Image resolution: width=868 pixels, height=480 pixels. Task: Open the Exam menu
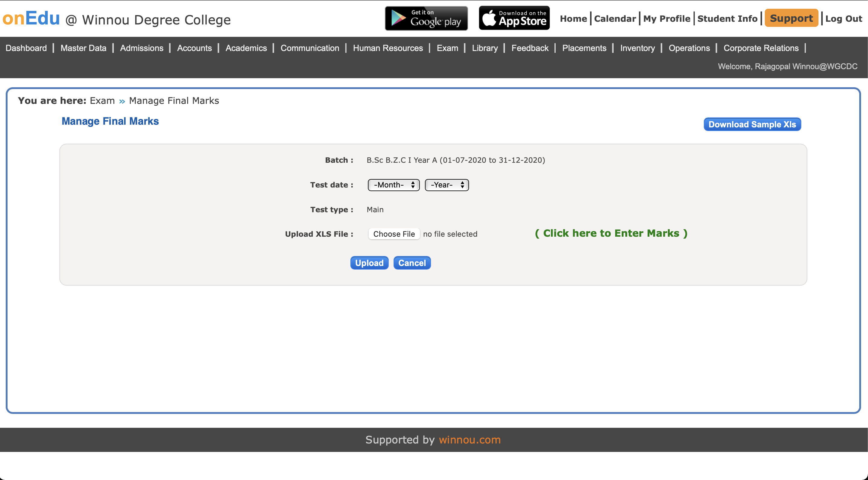(x=447, y=48)
